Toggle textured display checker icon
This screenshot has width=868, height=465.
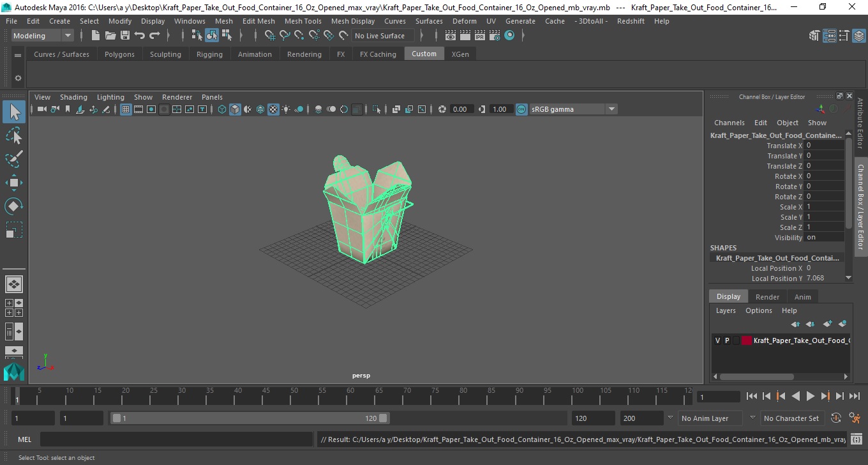tap(273, 109)
